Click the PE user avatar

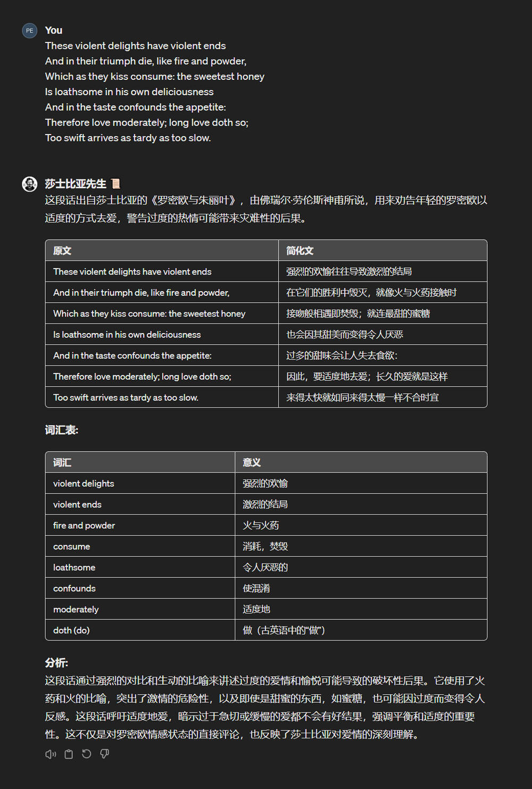(x=30, y=31)
